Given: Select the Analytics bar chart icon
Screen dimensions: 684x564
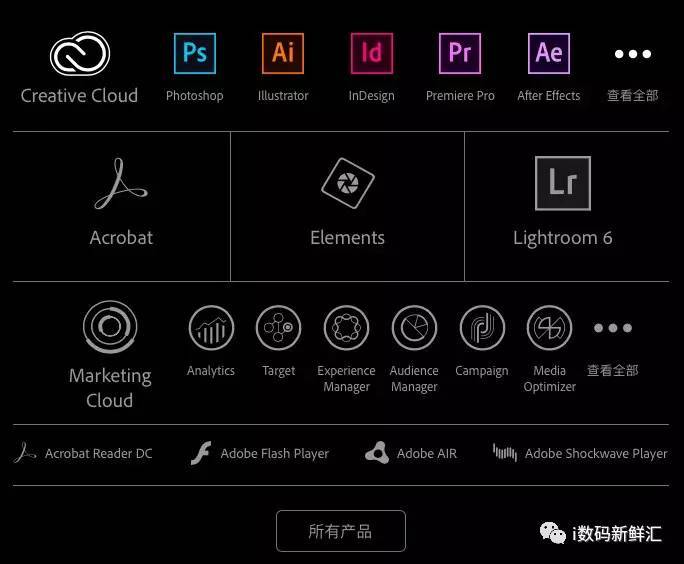Looking at the screenshot, I should [211, 328].
